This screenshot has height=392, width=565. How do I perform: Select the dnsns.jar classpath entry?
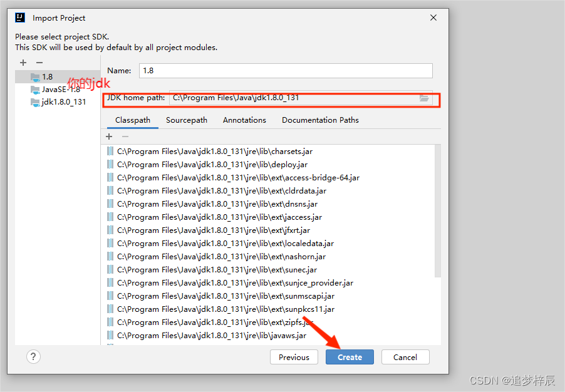tap(267, 204)
